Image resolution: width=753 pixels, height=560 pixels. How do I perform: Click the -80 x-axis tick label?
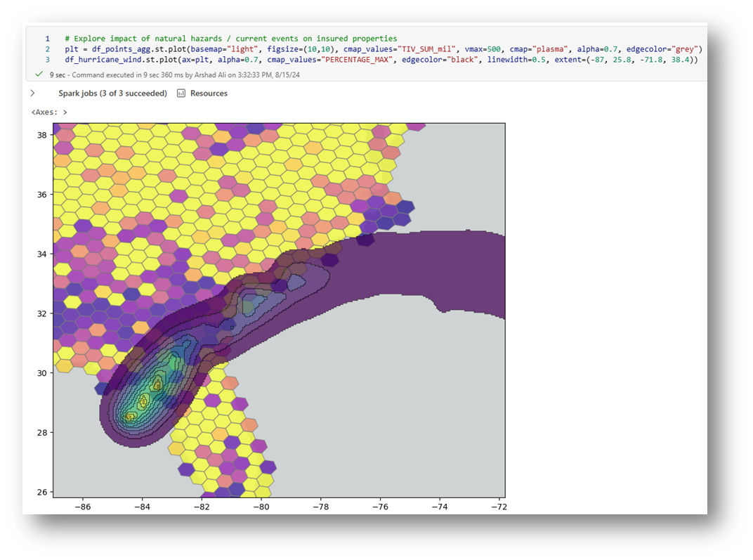pos(261,506)
